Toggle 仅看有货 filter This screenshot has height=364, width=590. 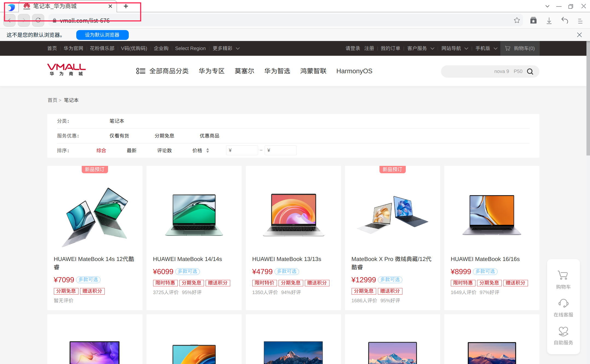[x=119, y=136]
